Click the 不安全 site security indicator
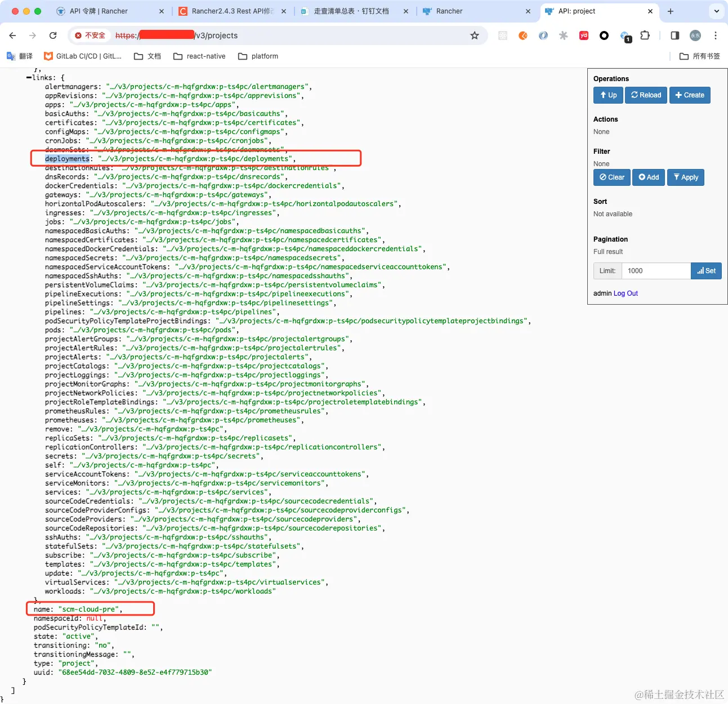The height and width of the screenshot is (704, 728). tap(91, 35)
